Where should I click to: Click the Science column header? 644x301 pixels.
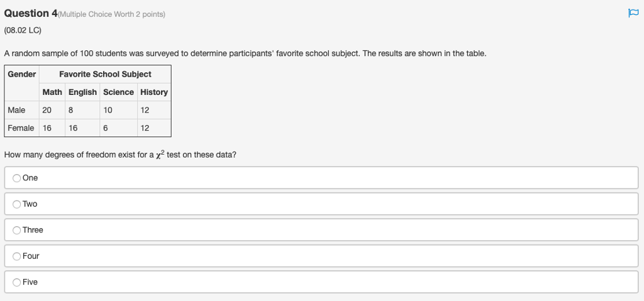118,92
